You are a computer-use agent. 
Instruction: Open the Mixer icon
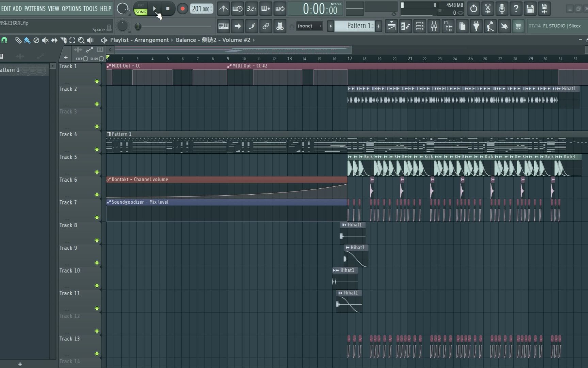click(434, 26)
